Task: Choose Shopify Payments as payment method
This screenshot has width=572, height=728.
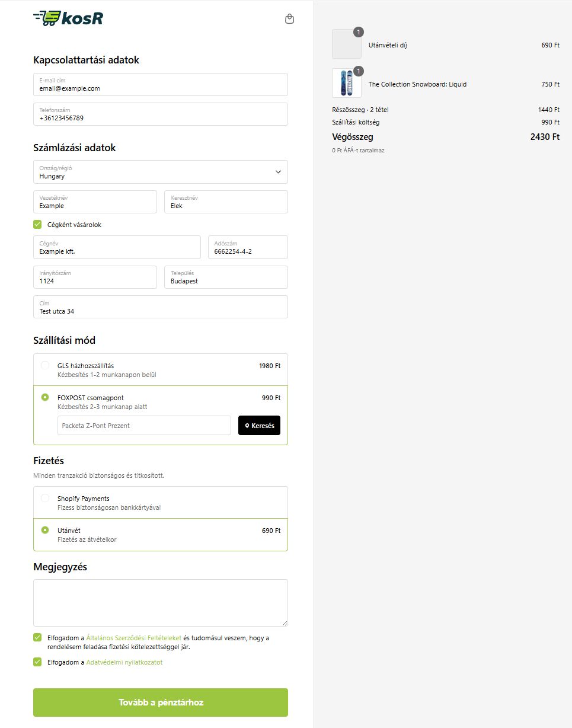Action: click(45, 499)
